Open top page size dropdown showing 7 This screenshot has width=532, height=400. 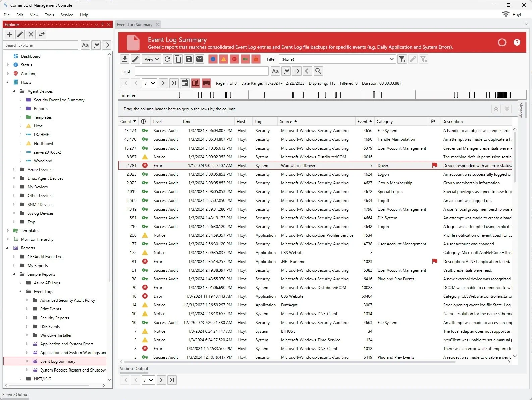(149, 83)
